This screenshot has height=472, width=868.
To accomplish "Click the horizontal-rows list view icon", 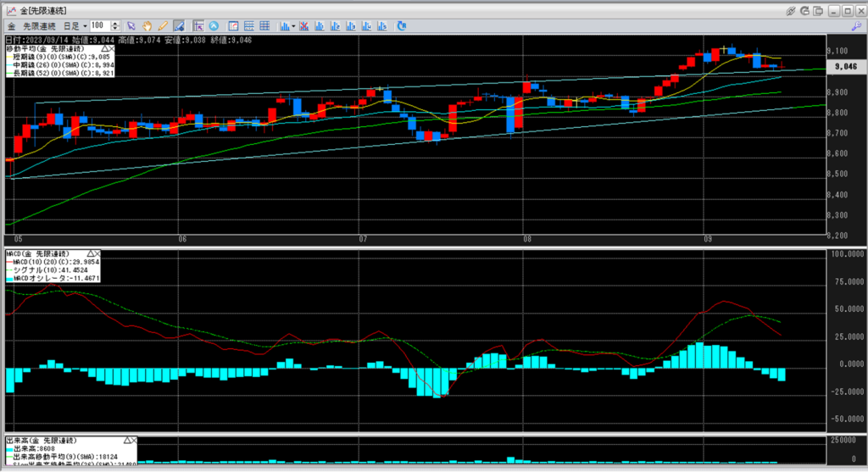I will pos(249,26).
